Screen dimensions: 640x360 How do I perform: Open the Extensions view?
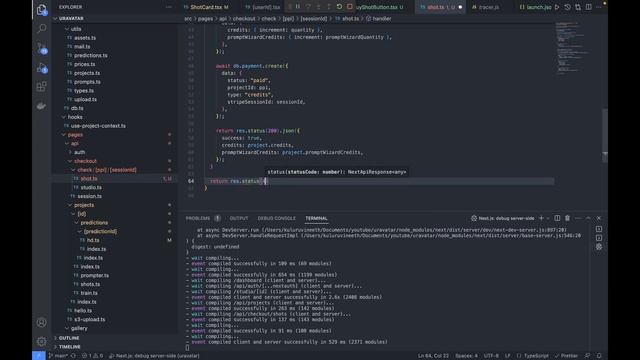[42, 87]
